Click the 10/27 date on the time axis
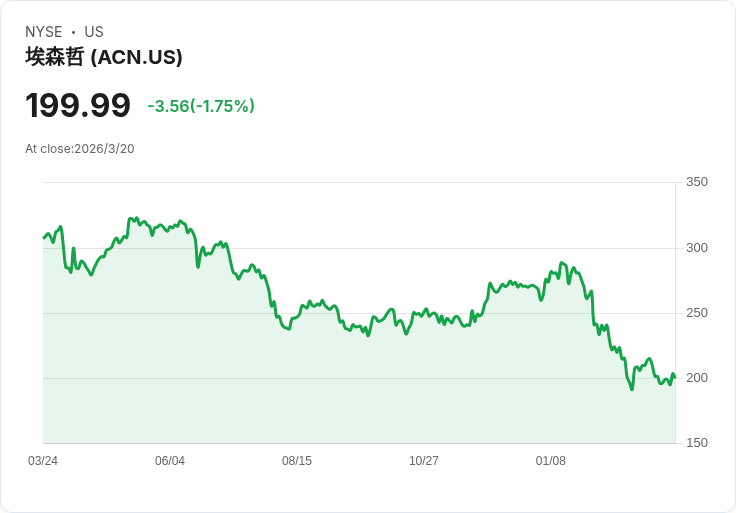The width and height of the screenshot is (736, 513). click(424, 461)
